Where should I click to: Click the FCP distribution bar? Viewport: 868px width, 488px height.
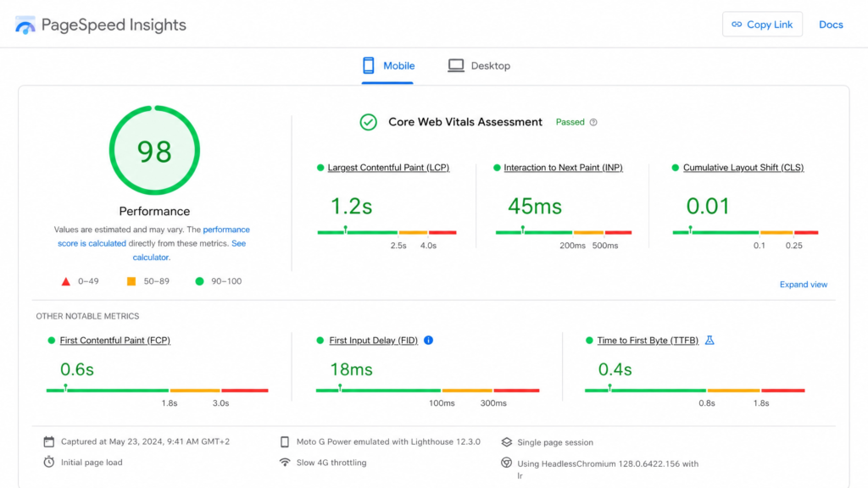(x=157, y=390)
